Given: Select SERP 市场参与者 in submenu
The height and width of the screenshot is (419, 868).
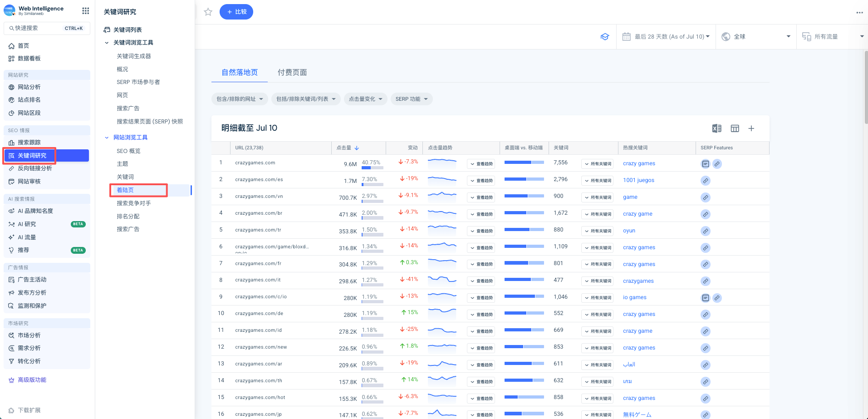Looking at the screenshot, I should click(138, 82).
